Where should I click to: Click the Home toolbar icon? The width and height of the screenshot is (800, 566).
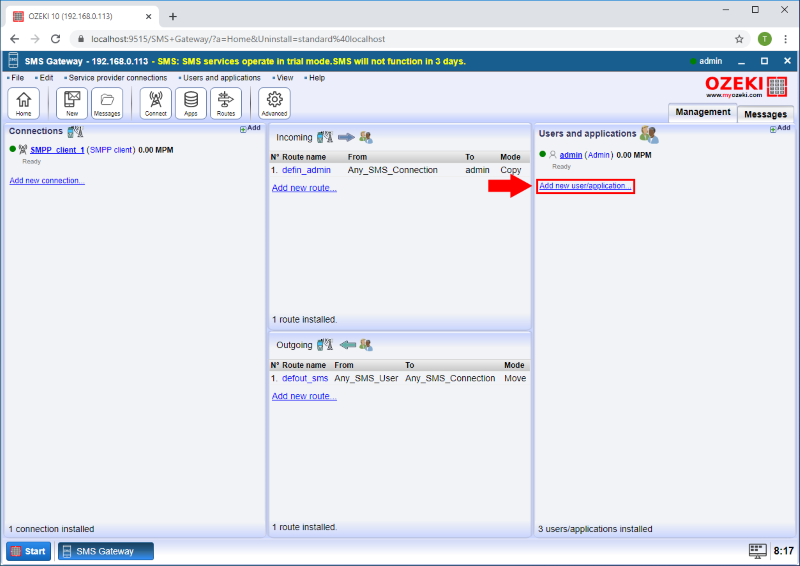point(23,103)
